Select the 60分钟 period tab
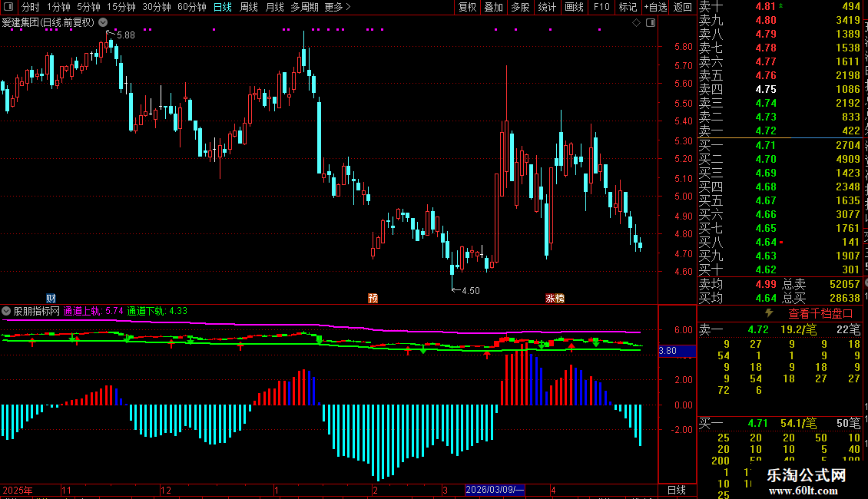Screen dimensions: 868x499 (x=191, y=7)
